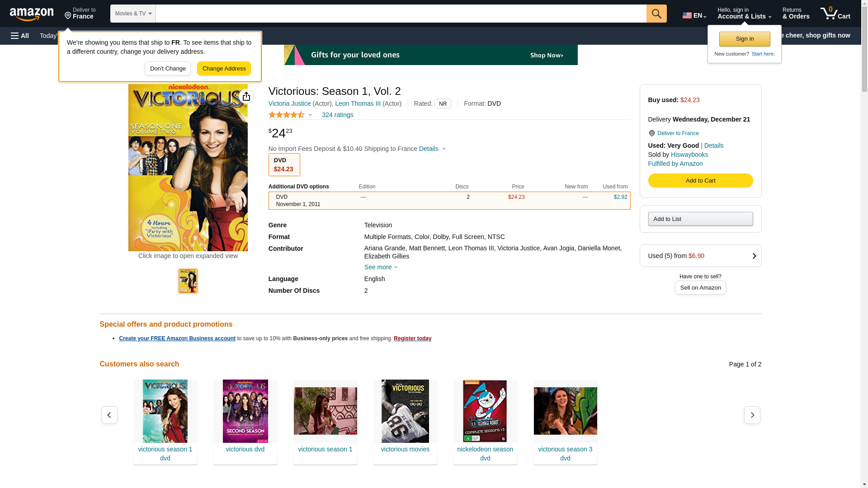
Task: Click previous arrow in Customers also search
Action: pyautogui.click(x=109, y=415)
